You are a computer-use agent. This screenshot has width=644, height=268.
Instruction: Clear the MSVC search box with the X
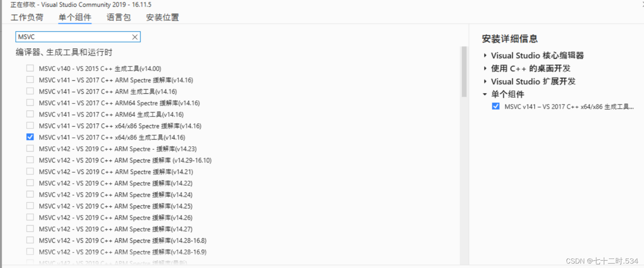point(134,37)
